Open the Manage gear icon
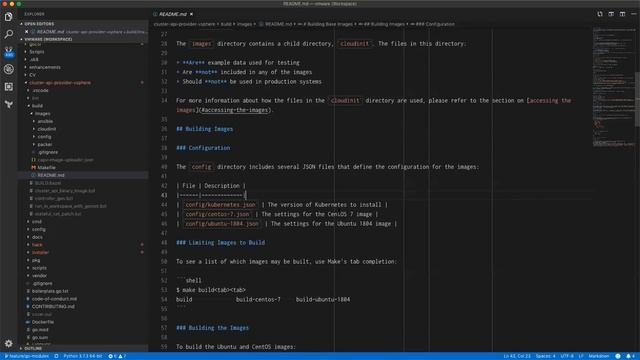640x360 pixels. click(x=9, y=344)
